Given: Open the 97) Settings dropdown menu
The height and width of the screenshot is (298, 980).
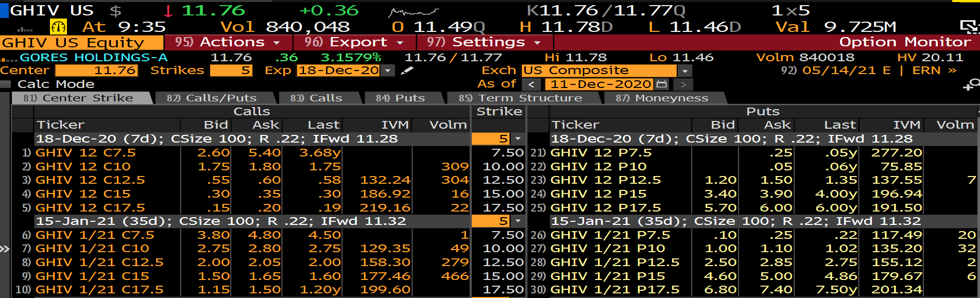Looking at the screenshot, I should (484, 42).
